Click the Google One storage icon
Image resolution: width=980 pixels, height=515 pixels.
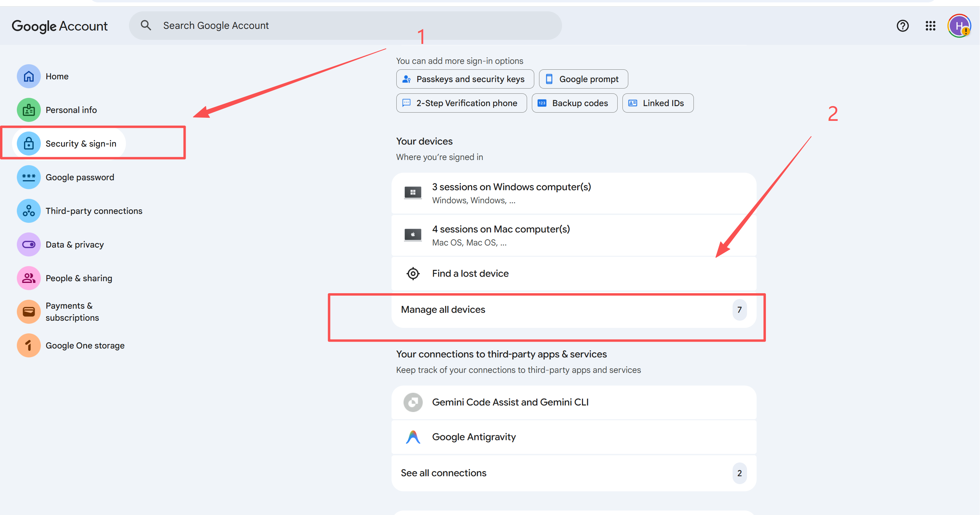(x=28, y=346)
